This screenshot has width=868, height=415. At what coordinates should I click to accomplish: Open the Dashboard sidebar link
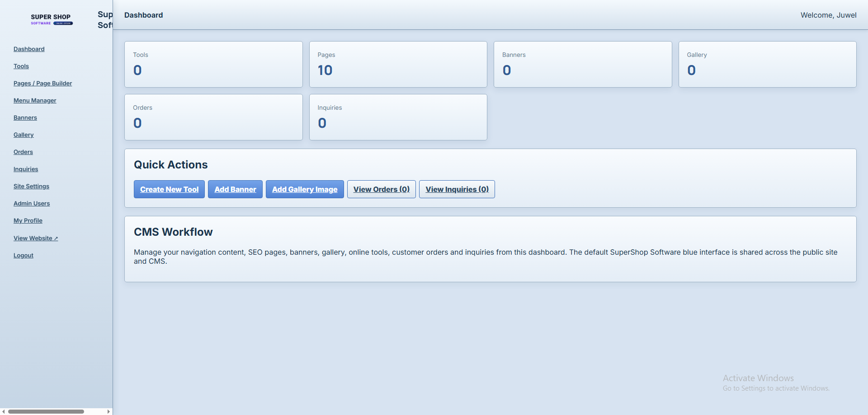(x=29, y=49)
